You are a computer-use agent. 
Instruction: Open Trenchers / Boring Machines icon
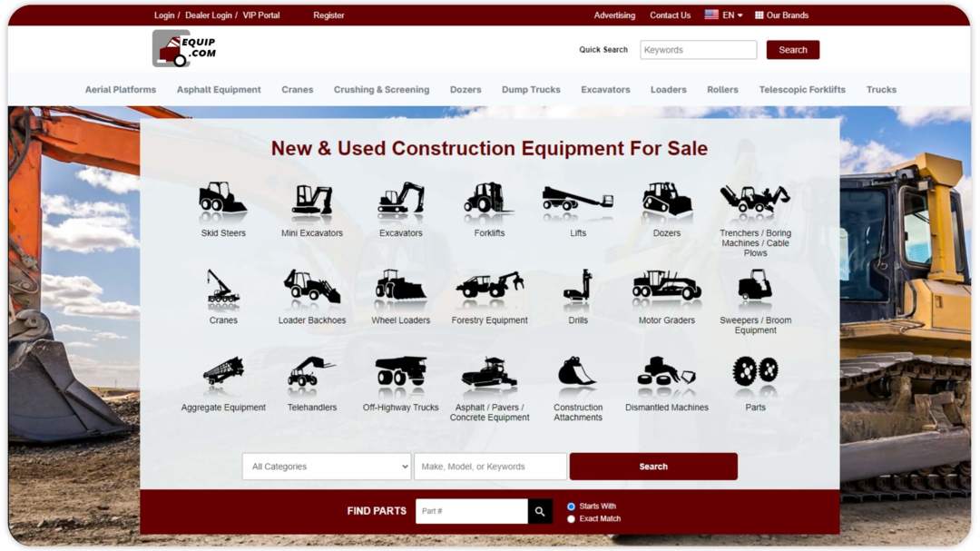[755, 199]
